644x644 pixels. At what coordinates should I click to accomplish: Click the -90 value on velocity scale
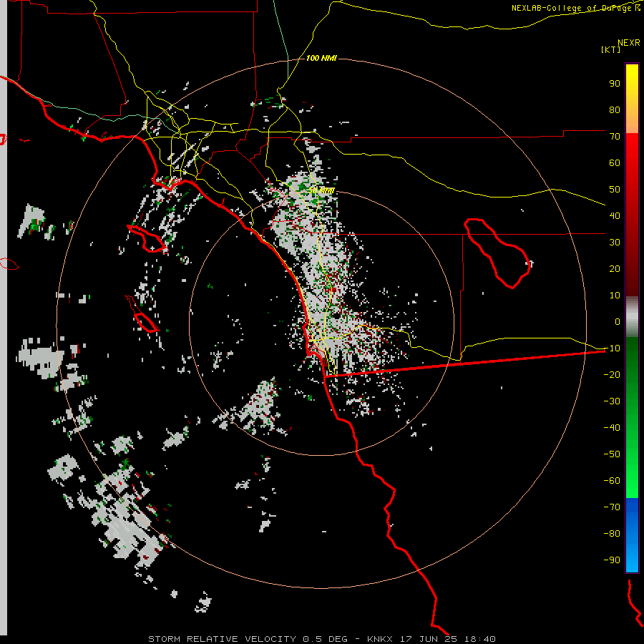tap(612, 560)
